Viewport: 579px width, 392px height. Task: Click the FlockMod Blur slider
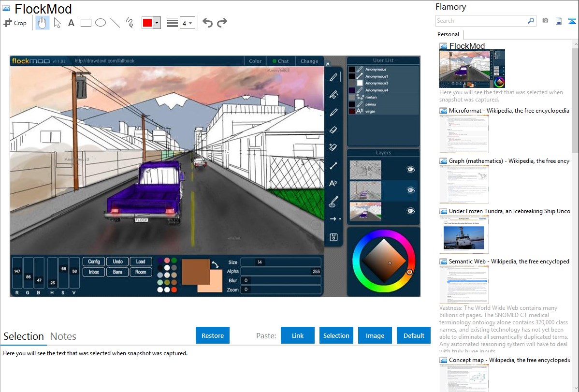281,280
